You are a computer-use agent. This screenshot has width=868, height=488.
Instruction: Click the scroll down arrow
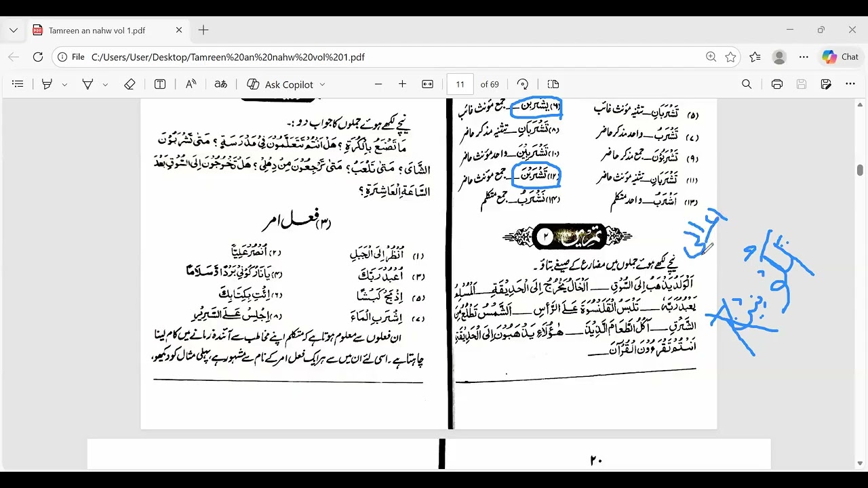tap(861, 464)
